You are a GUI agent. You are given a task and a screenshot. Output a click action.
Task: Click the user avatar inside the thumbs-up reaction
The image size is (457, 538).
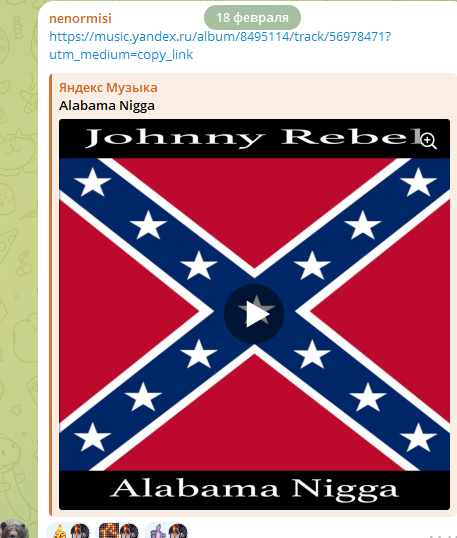coord(178,531)
